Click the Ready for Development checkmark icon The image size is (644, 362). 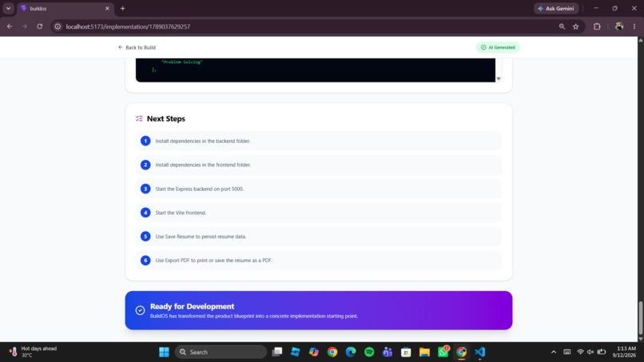(140, 310)
